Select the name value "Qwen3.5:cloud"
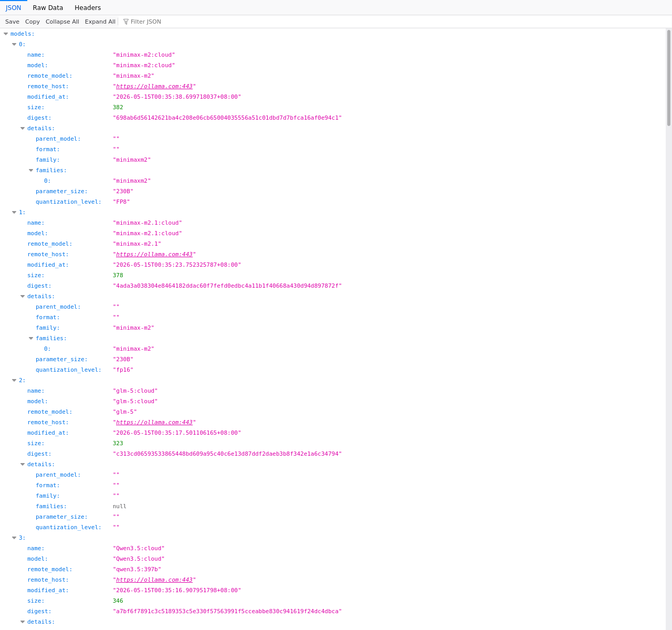The height and width of the screenshot is (630, 672). [x=139, y=548]
